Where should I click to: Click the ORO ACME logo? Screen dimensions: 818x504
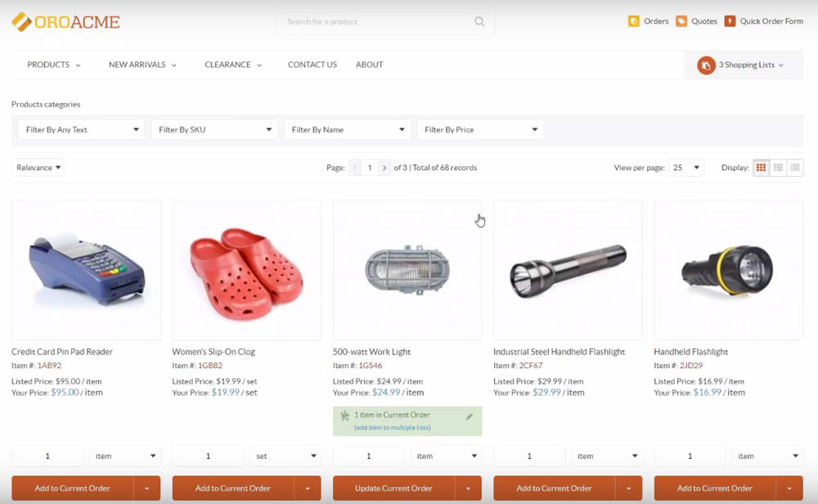point(65,22)
